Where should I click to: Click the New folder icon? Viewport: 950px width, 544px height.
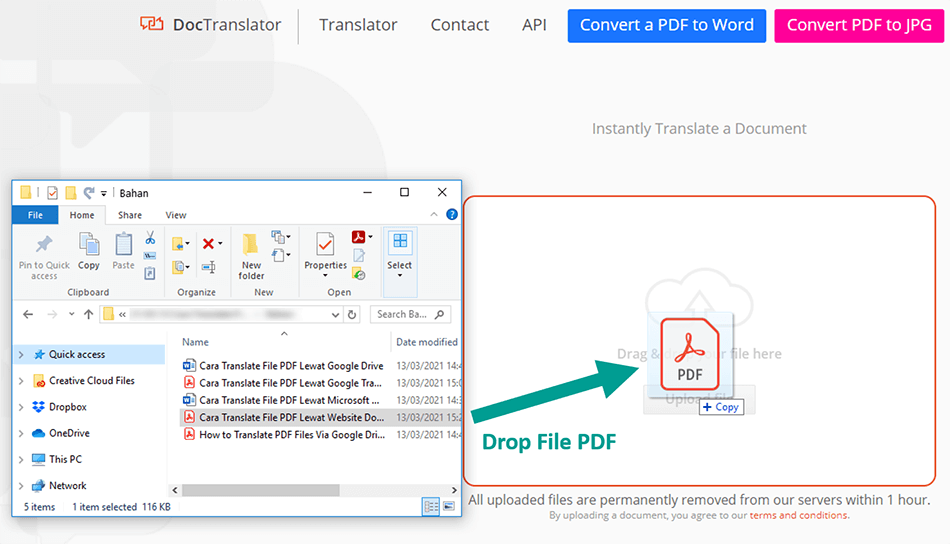[250, 244]
